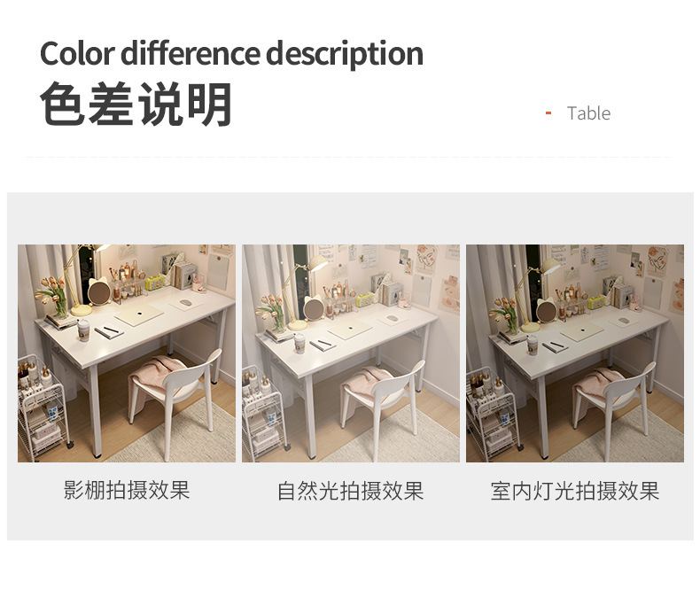Click the indoor lighting effect photo
700x590 pixels.
pyautogui.click(x=575, y=353)
